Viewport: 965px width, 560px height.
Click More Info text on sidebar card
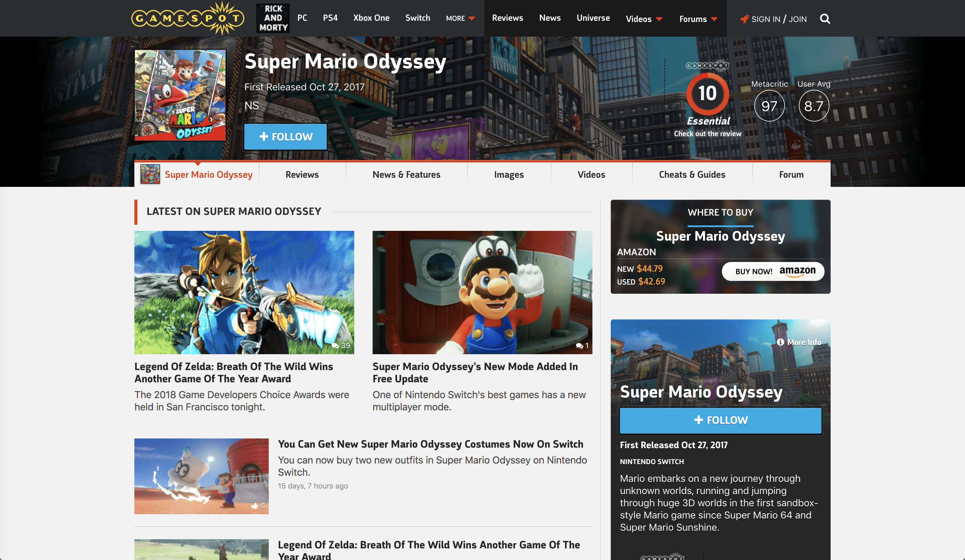click(x=804, y=342)
